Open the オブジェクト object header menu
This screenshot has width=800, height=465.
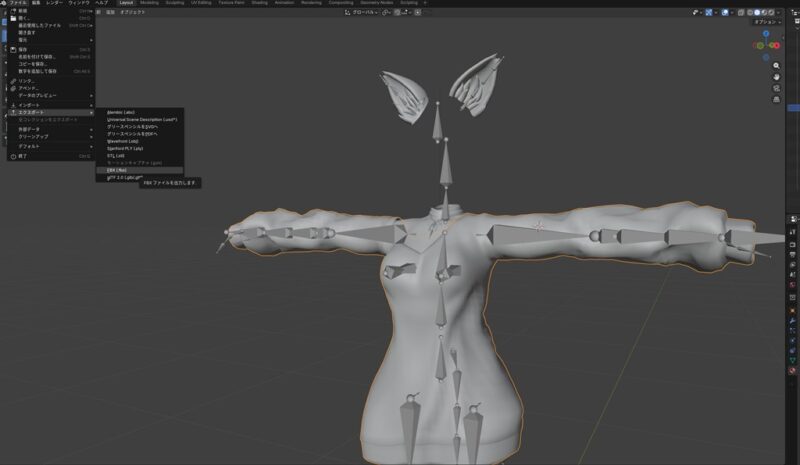point(132,12)
